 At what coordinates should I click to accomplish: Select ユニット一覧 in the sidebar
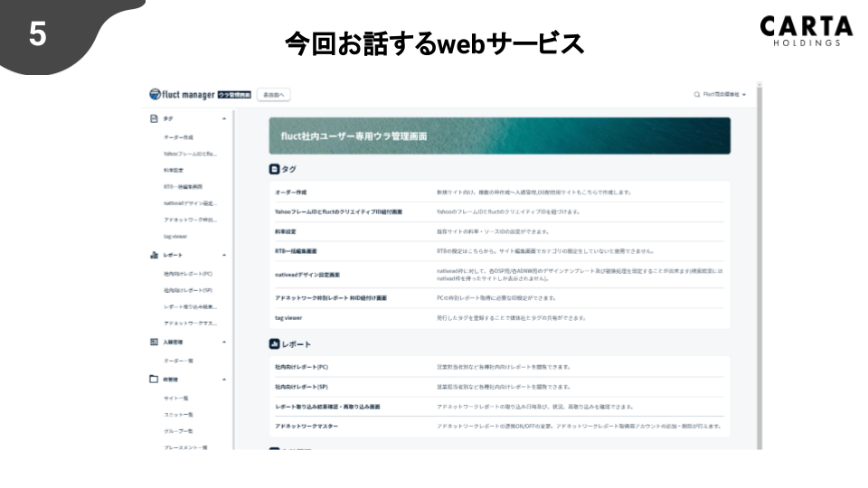tap(178, 415)
